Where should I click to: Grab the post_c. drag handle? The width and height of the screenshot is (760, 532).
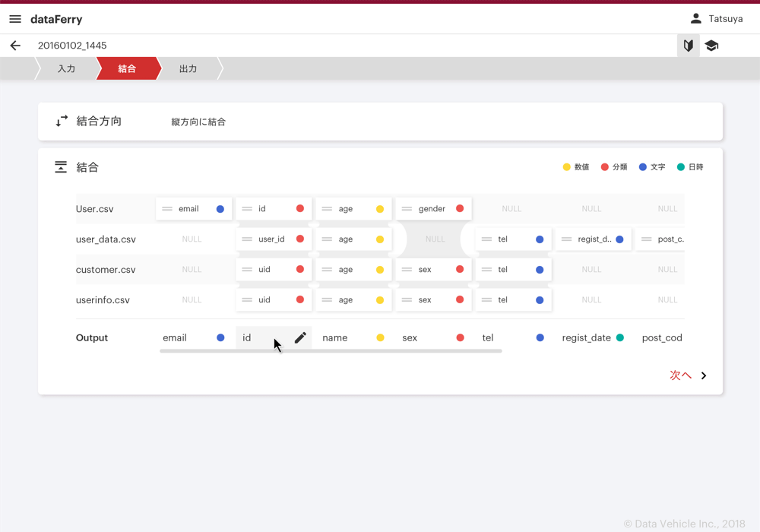pyautogui.click(x=647, y=239)
